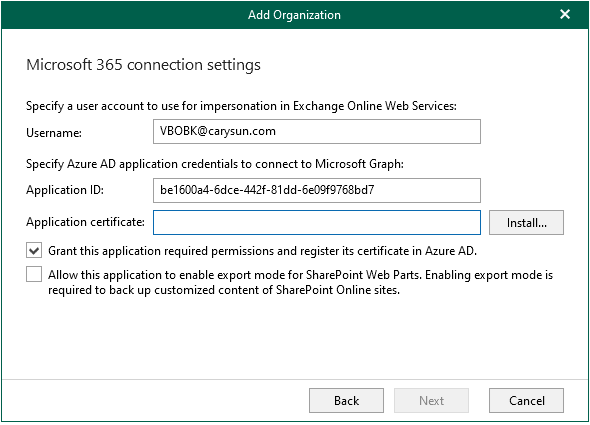The width and height of the screenshot is (590, 425).
Task: Open the Install certificate dialog
Action: click(526, 222)
